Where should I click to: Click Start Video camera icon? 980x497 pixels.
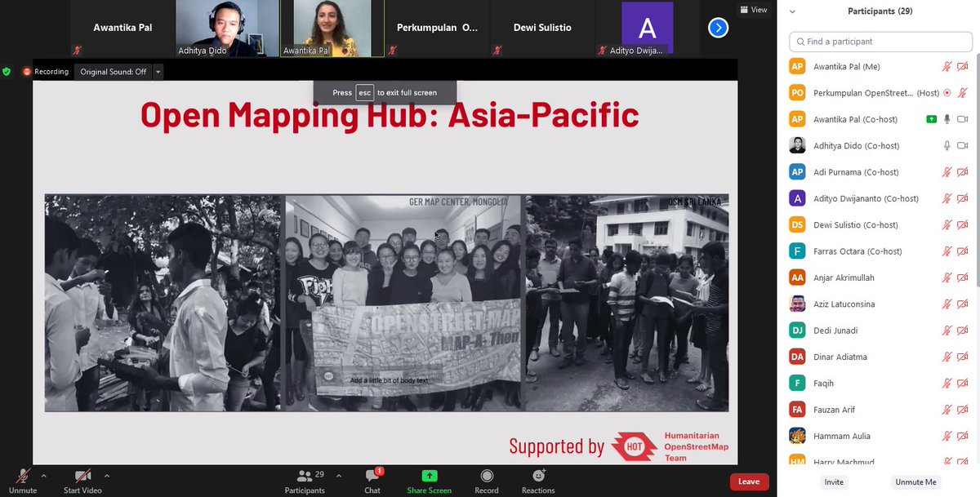click(x=82, y=476)
